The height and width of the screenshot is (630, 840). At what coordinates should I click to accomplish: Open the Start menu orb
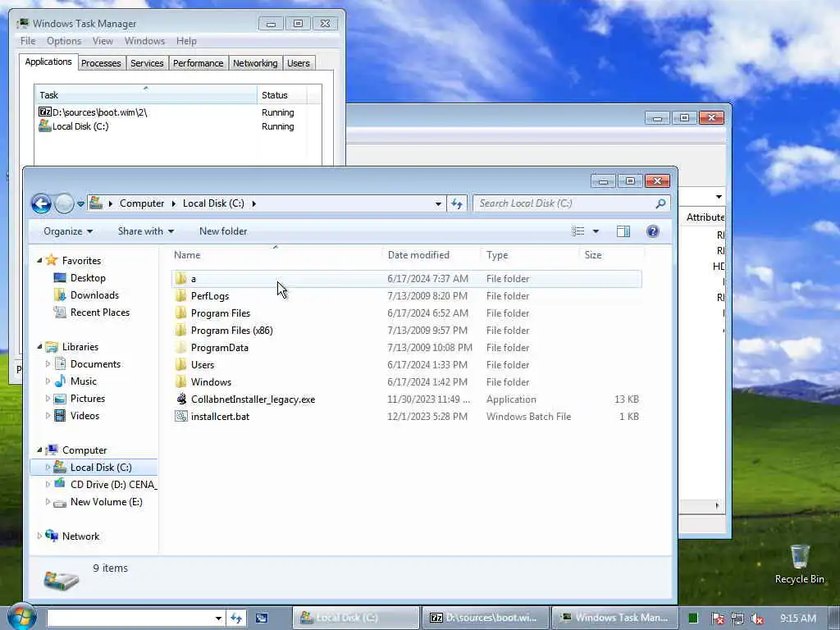coord(21,617)
